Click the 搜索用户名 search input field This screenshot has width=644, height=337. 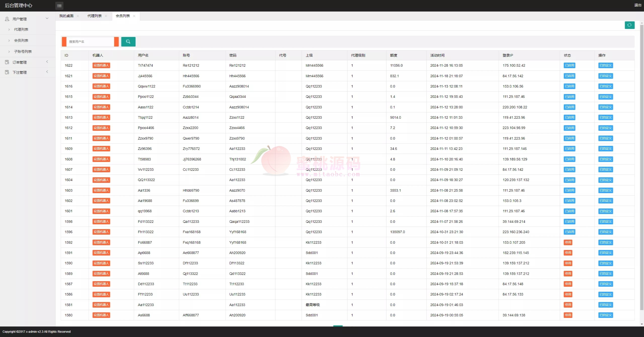click(x=91, y=42)
